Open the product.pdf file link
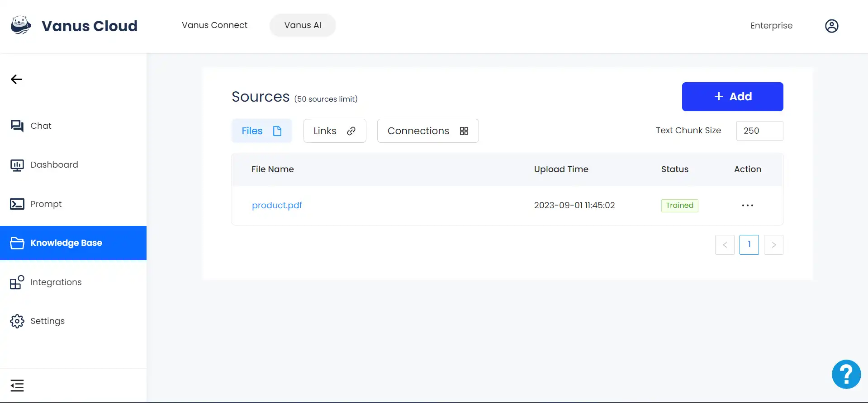The width and height of the screenshot is (868, 403). coord(277,206)
